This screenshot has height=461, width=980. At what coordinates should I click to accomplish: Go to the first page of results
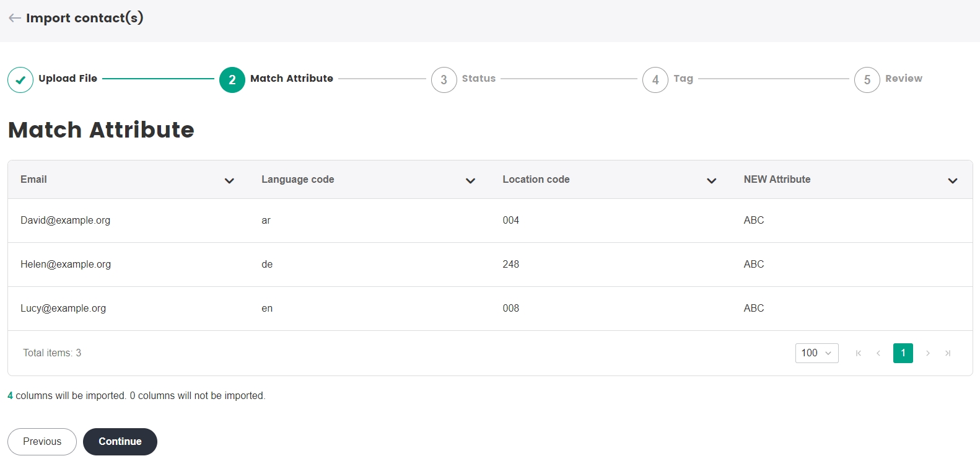pos(859,353)
